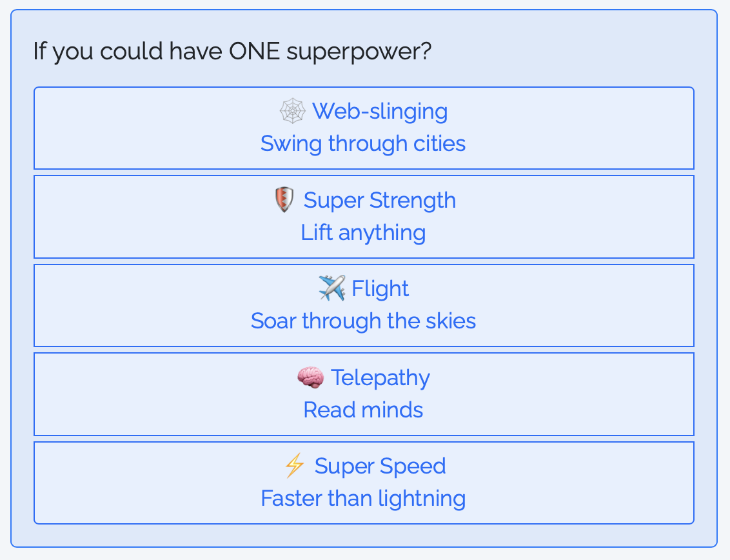Click the brain emoji beside Telepathy
Image resolution: width=730 pixels, height=560 pixels.
click(310, 377)
